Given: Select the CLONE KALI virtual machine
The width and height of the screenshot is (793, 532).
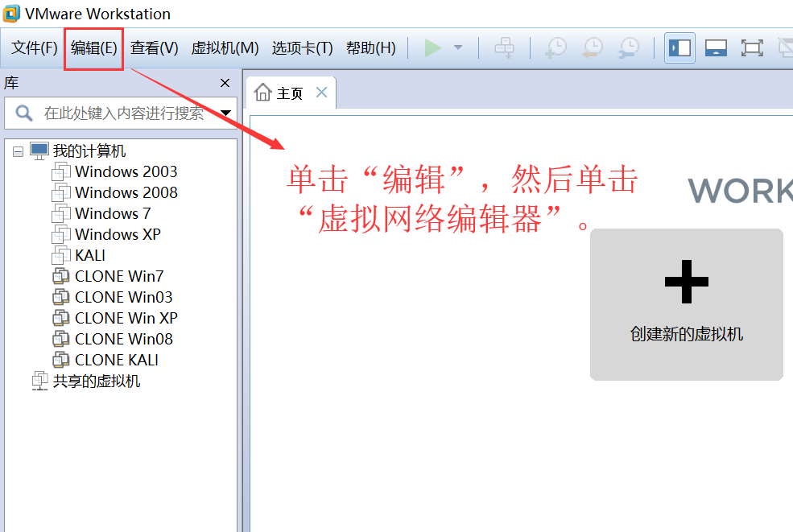Looking at the screenshot, I should point(117,360).
